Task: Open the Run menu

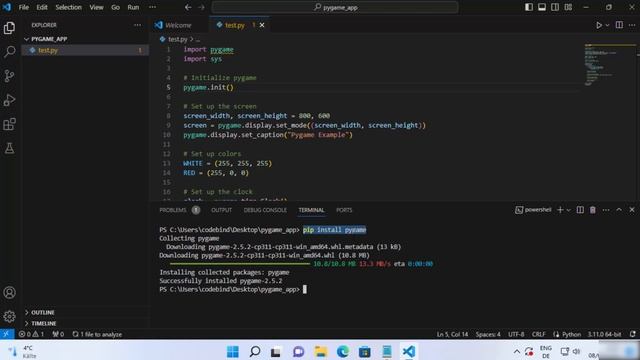Action: 133,7
